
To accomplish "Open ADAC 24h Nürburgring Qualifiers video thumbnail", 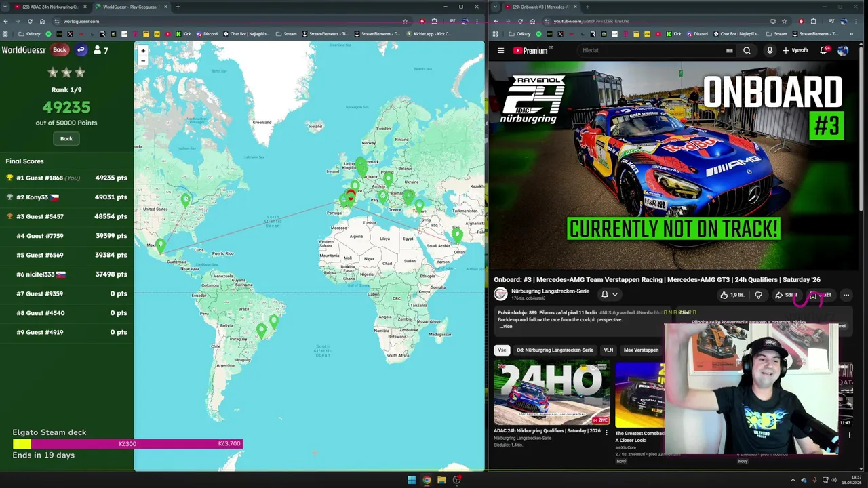I will point(551,393).
